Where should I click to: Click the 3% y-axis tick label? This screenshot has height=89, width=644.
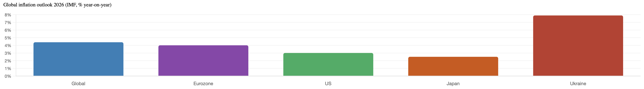coord(8,53)
